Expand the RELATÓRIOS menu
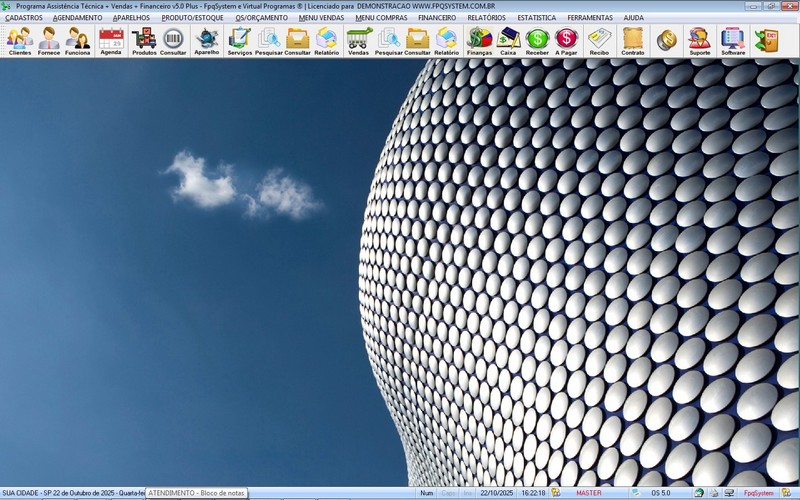The image size is (800, 500). coord(486,18)
